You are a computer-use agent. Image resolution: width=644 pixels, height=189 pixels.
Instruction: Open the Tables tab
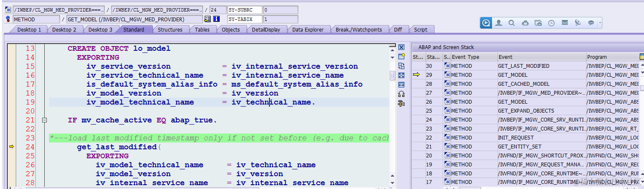202,29
